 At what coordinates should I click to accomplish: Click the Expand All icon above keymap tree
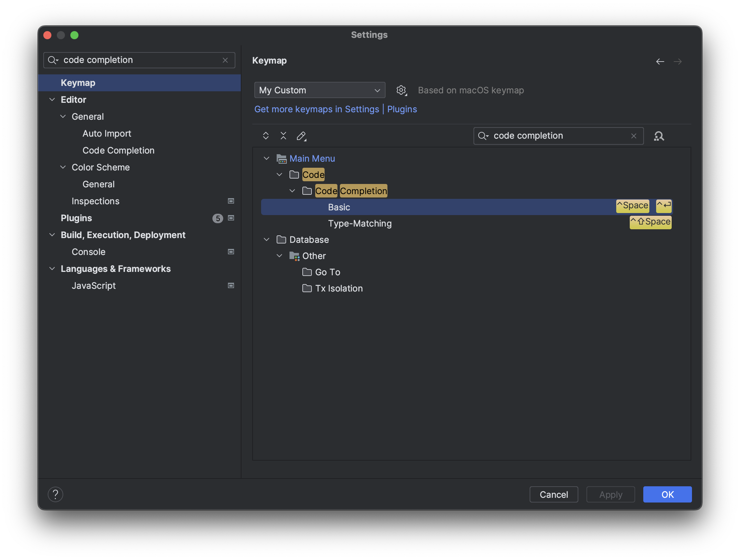click(x=266, y=136)
